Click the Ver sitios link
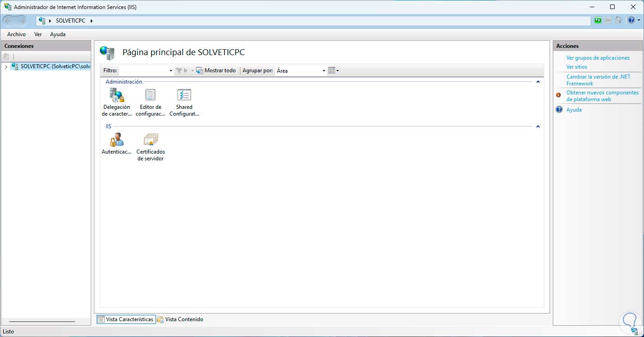 (577, 67)
